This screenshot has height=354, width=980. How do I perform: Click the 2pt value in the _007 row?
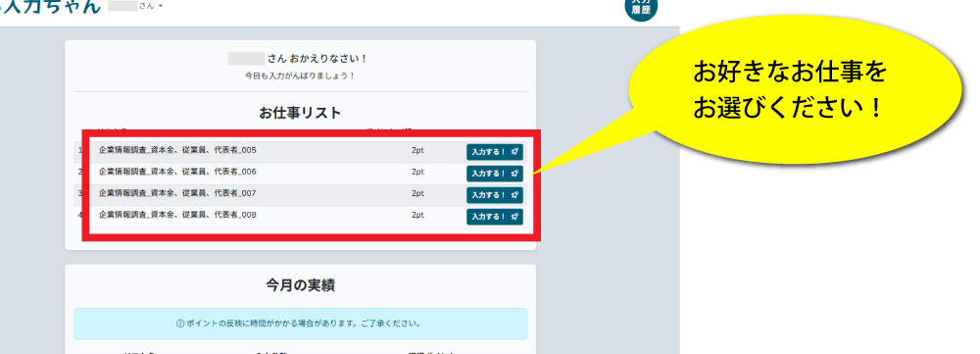click(417, 193)
